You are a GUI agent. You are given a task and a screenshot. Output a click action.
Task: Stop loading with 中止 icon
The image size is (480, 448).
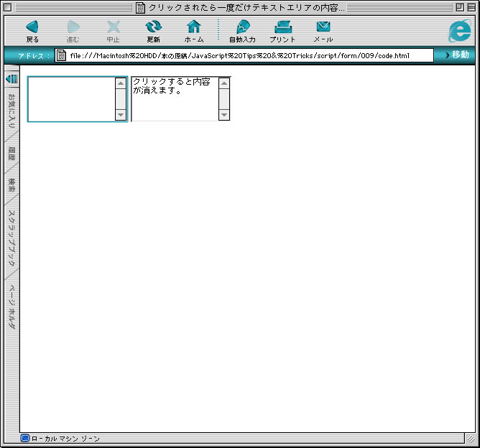114,31
